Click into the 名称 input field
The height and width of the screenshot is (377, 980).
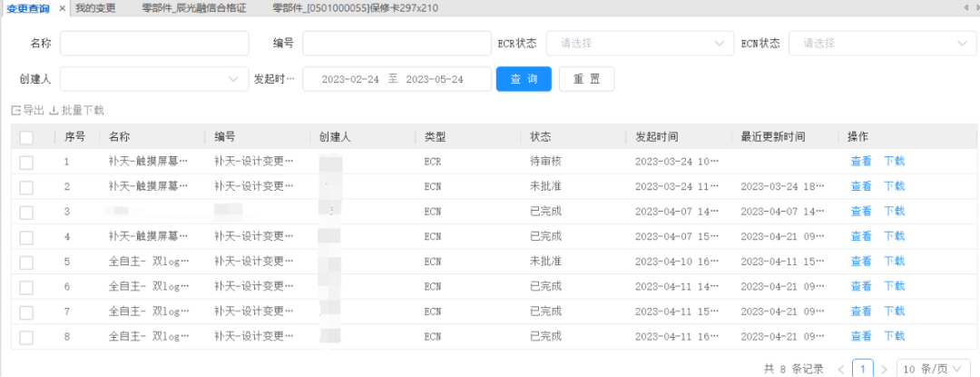(154, 44)
